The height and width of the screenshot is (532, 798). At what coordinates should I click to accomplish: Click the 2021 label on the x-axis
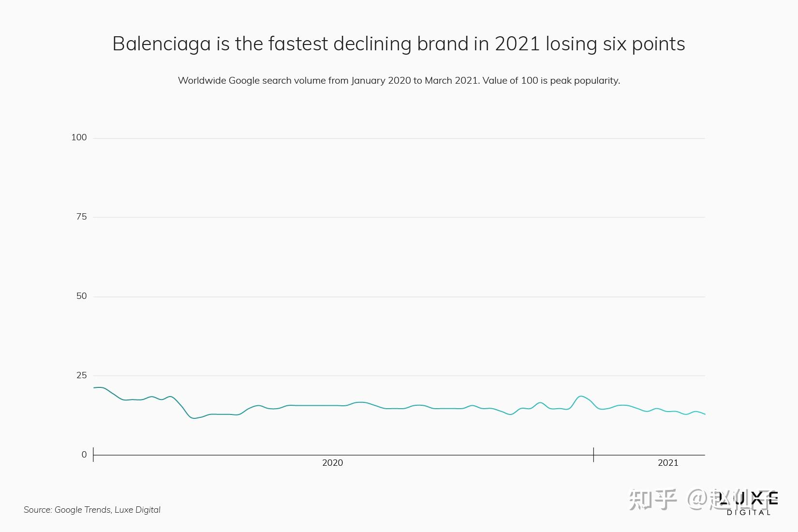668,463
